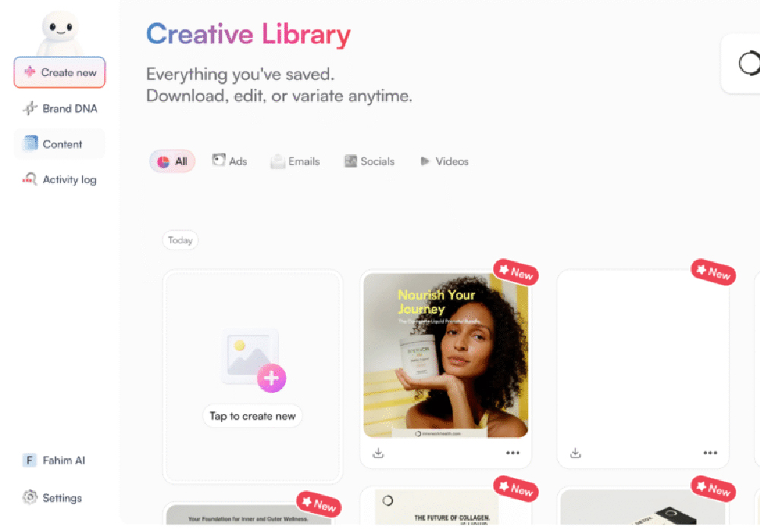Image resolution: width=760 pixels, height=532 pixels.
Task: Open the Content section
Action: 59,144
